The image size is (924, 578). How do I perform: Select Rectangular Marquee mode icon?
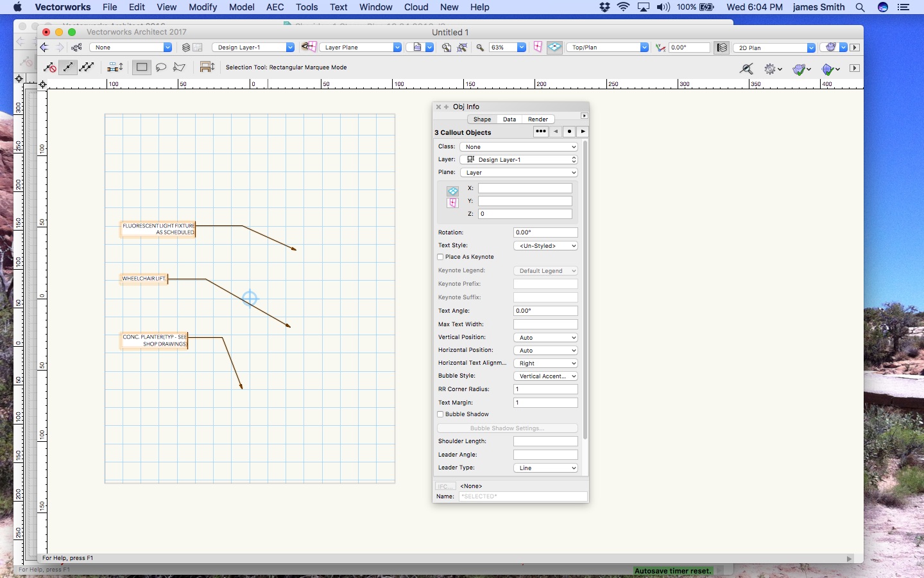(x=142, y=67)
